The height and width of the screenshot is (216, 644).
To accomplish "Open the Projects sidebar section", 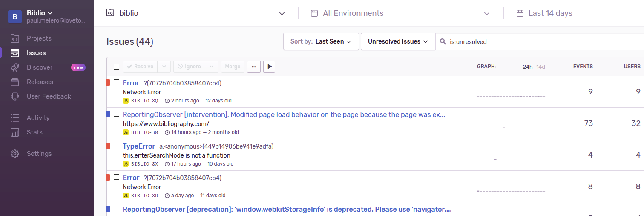I will [39, 38].
